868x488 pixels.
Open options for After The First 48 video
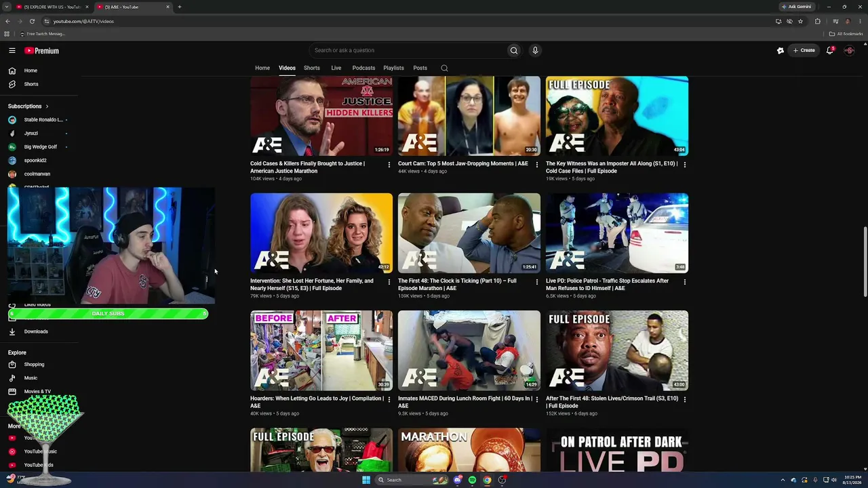(684, 399)
